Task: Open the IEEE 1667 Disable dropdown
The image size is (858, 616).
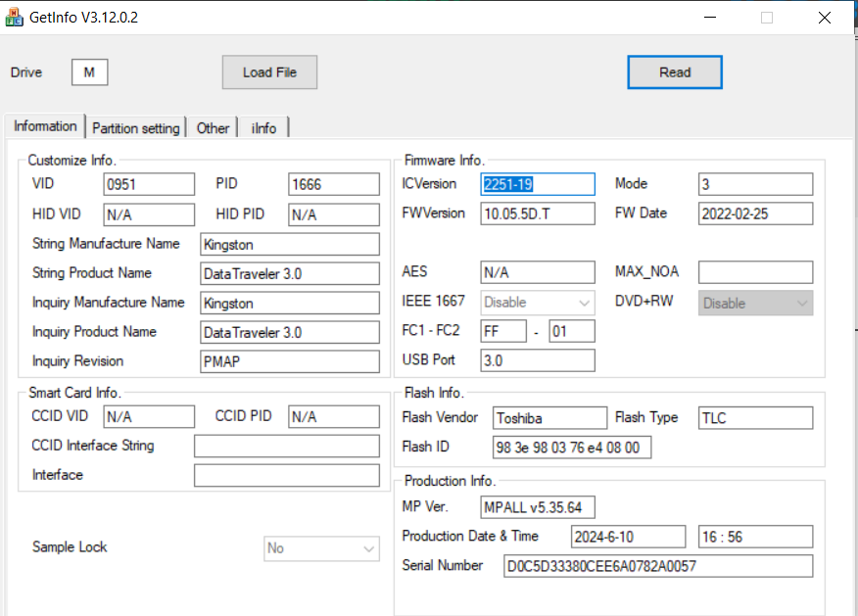Action: (x=538, y=303)
